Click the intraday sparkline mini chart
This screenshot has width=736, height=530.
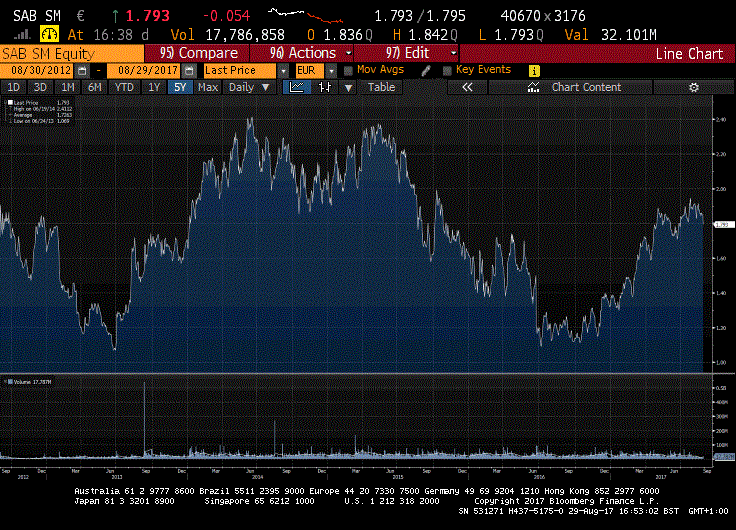point(306,15)
